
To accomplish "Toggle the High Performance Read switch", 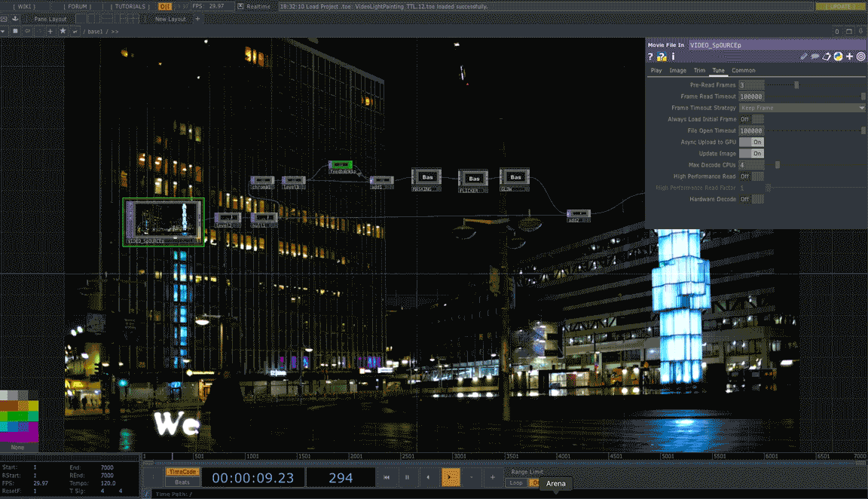I will (x=751, y=176).
